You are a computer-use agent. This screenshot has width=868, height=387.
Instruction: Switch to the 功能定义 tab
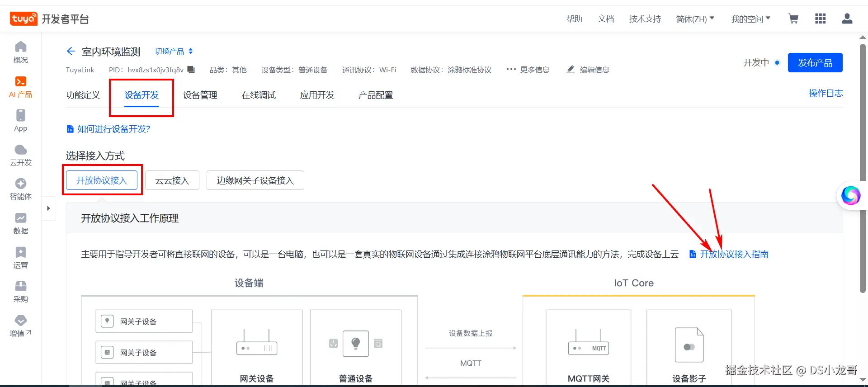(83, 95)
